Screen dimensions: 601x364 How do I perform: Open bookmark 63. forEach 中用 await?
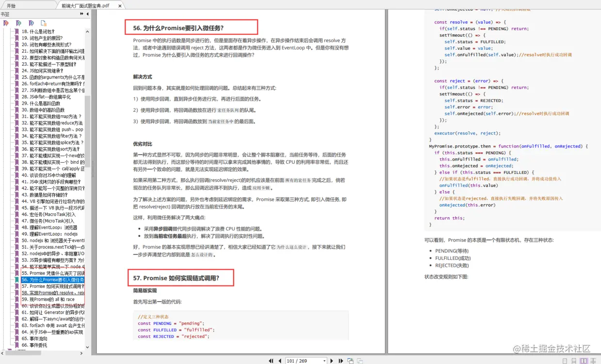[53, 325]
